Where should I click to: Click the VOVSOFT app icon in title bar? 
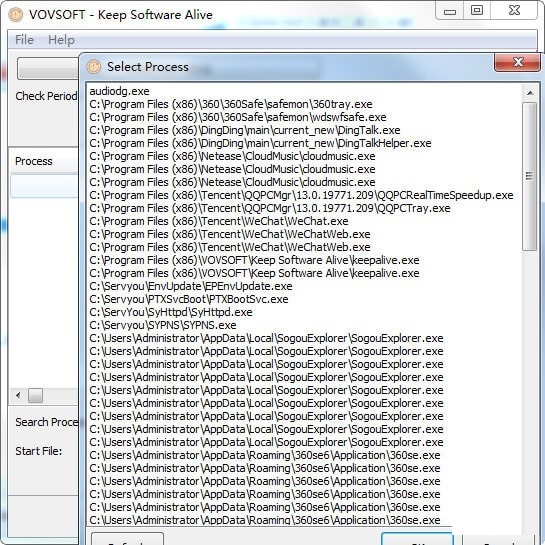15,15
